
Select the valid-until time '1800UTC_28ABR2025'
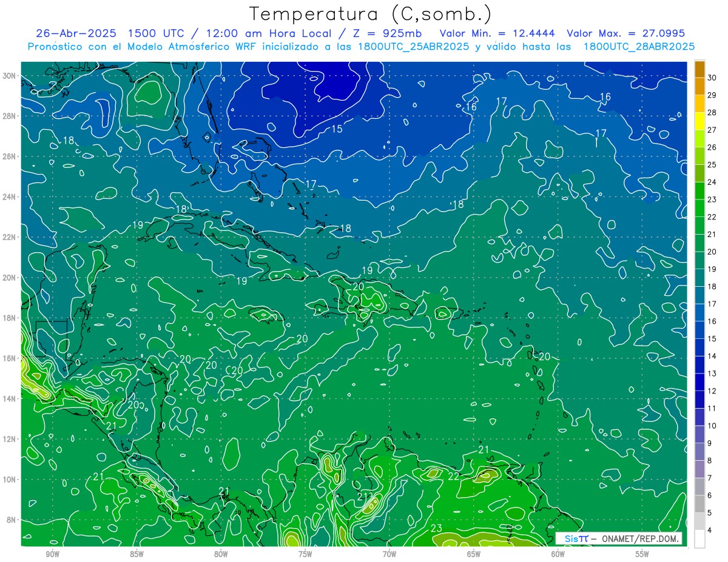pos(639,47)
